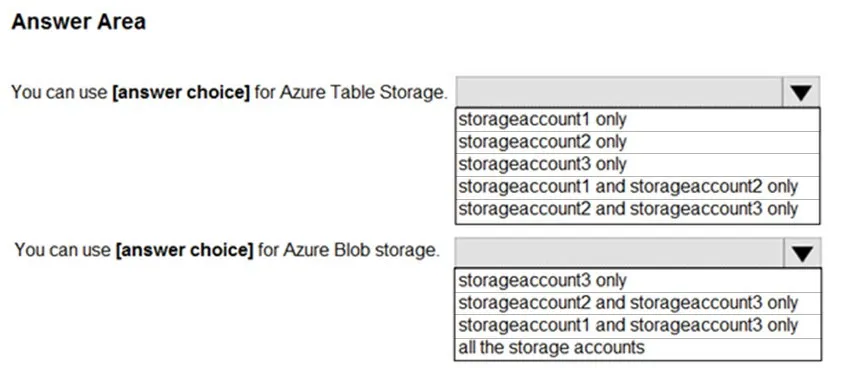Click the black triangle icon beside Table Storage
Image resolution: width=841 pixels, height=368 pixels.
[801, 93]
